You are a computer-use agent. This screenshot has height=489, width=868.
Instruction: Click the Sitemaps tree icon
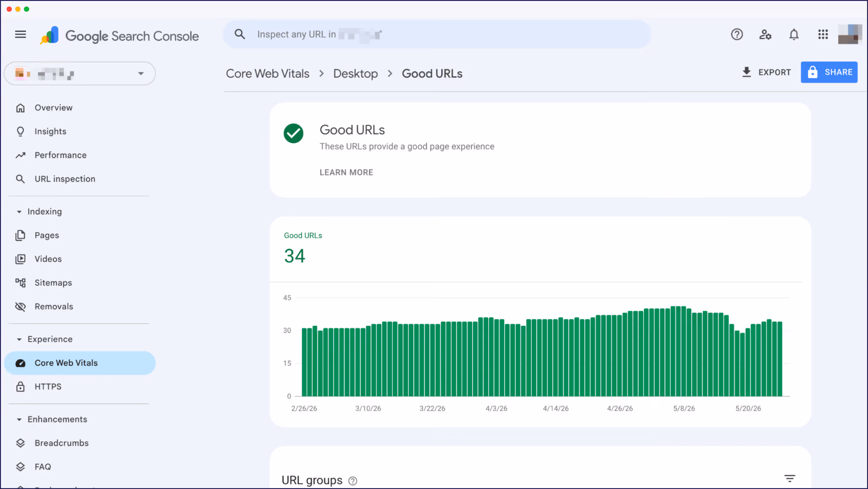click(x=20, y=283)
